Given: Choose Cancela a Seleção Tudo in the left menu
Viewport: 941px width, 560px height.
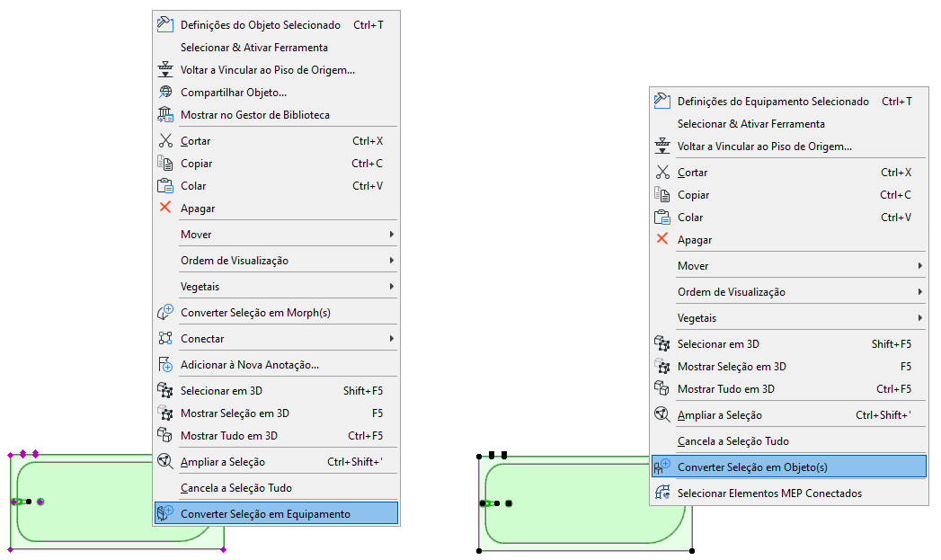Looking at the screenshot, I should coord(277,488).
